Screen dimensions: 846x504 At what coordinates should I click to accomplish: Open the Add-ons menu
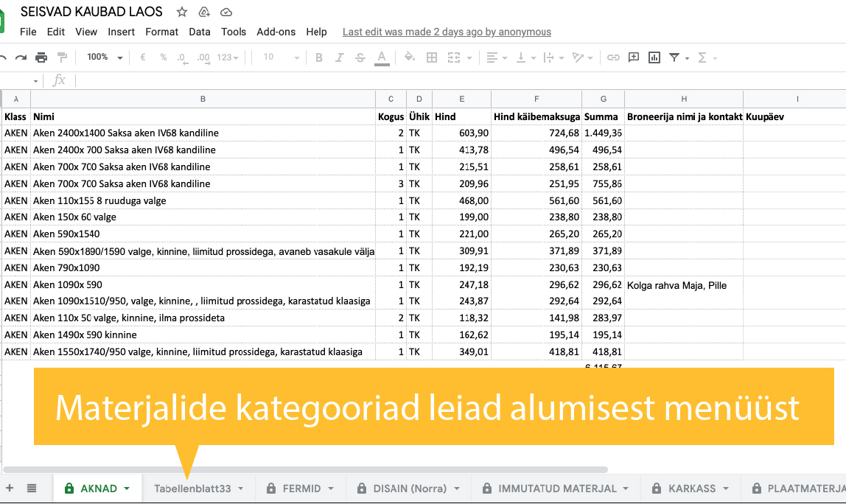tap(276, 32)
